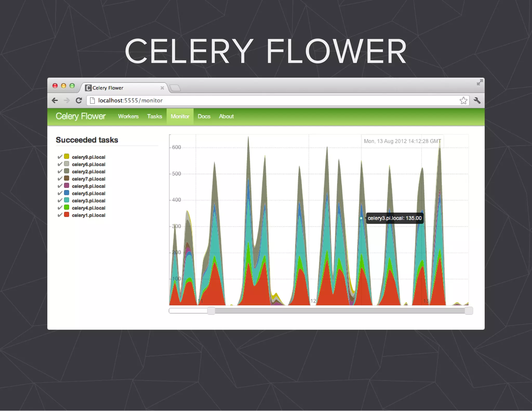Open the Docs link
532x411 pixels.
204,116
